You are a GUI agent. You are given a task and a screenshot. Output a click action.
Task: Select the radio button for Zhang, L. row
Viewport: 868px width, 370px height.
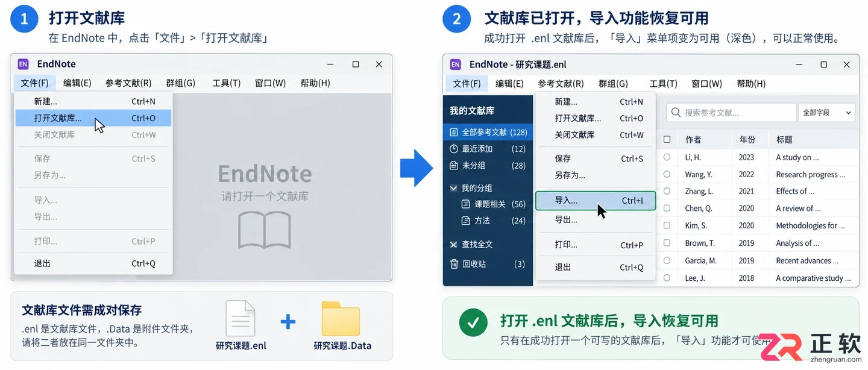pyautogui.click(x=667, y=191)
